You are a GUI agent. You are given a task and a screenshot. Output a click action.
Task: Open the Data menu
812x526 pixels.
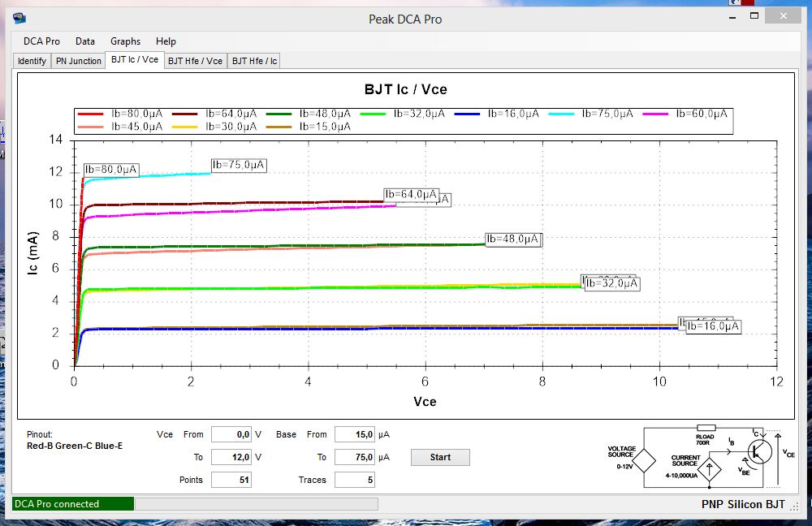point(85,41)
